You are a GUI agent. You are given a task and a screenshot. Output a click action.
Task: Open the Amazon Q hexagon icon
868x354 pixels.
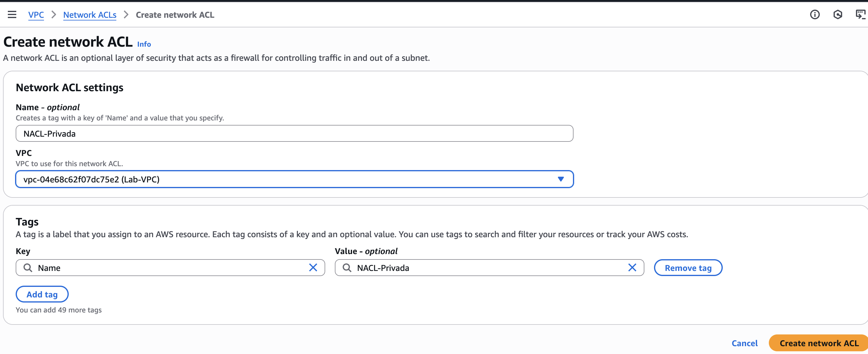[838, 14]
